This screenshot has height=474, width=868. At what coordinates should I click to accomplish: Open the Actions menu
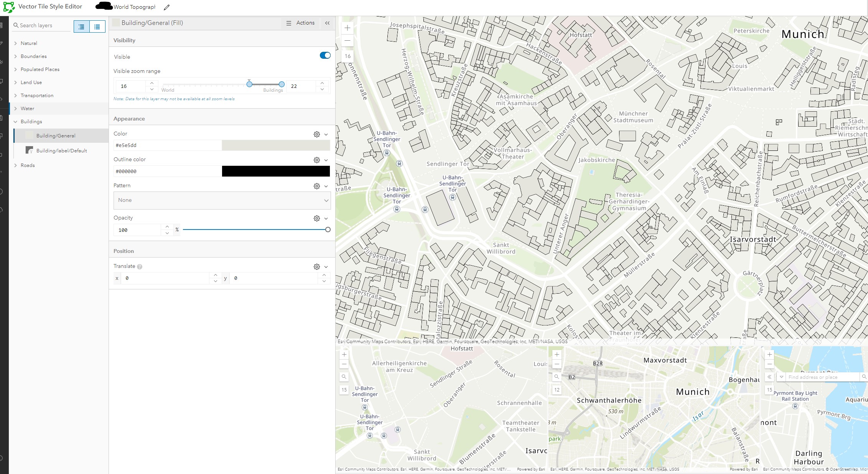[x=300, y=23]
